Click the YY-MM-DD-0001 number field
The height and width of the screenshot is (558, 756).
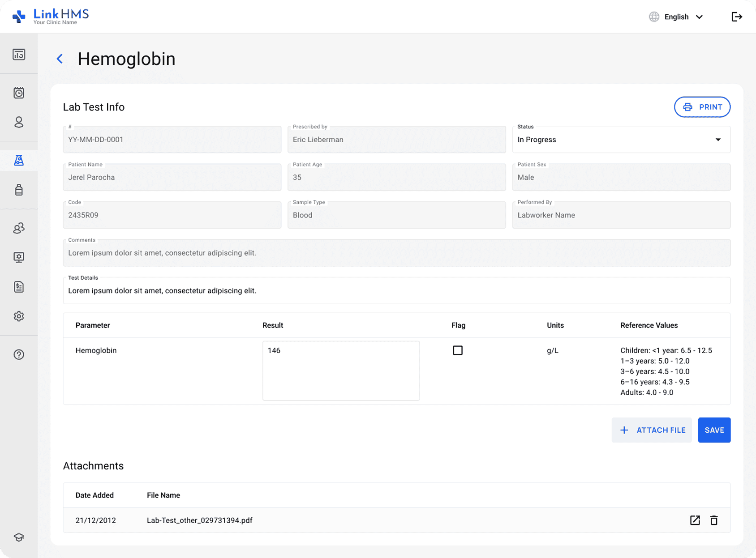click(172, 140)
